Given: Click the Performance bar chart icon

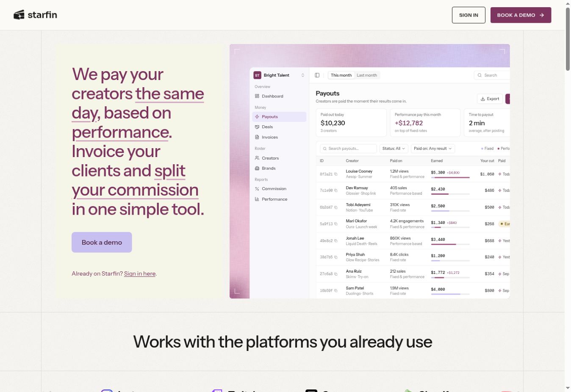Looking at the screenshot, I should (257, 199).
